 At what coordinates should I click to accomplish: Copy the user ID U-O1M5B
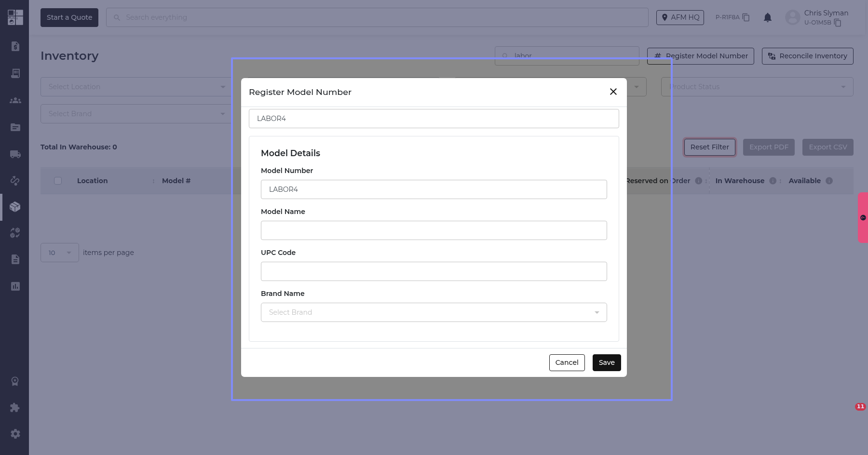pos(838,23)
